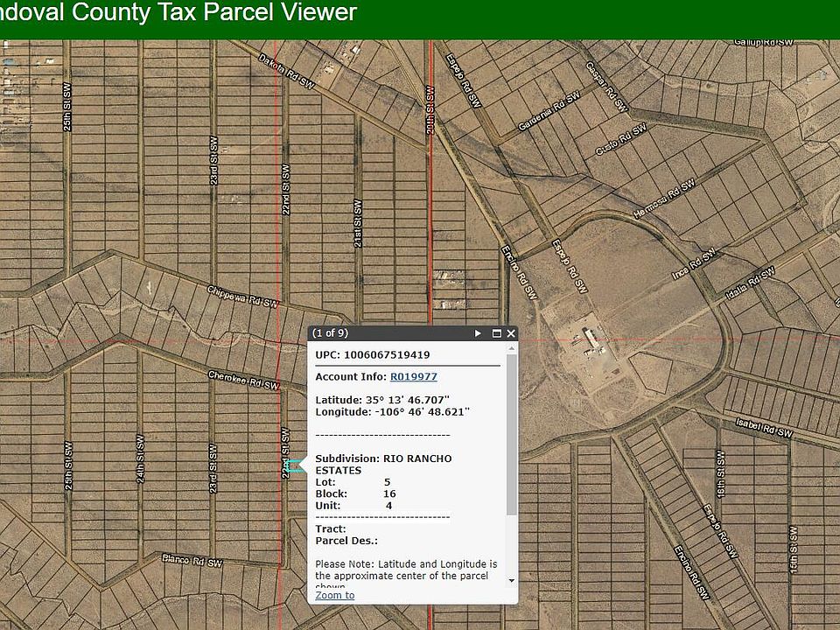The height and width of the screenshot is (630, 840).
Task: Click the (1 of 9) popup title
Action: (x=330, y=333)
